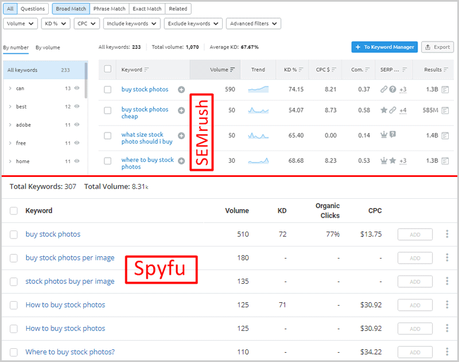Click the keyword groups sidebar scrollbar
This screenshot has height=362, width=459.
coord(86,80)
